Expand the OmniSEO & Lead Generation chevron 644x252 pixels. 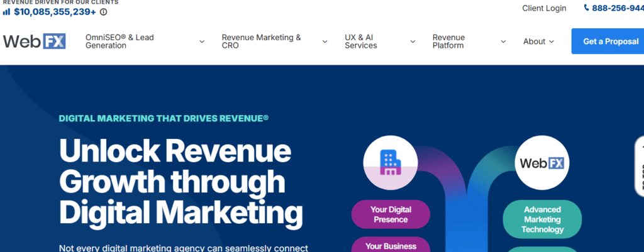point(202,41)
